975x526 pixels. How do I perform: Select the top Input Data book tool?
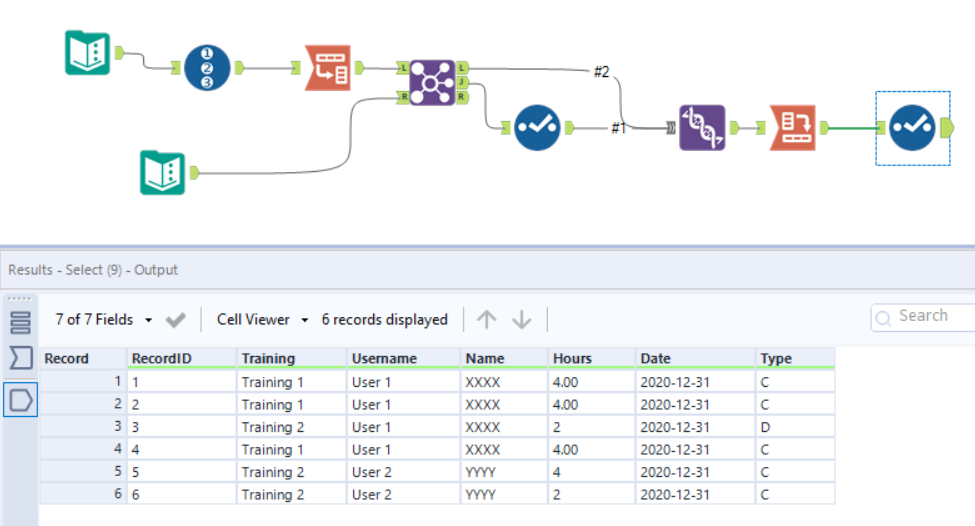pos(88,53)
